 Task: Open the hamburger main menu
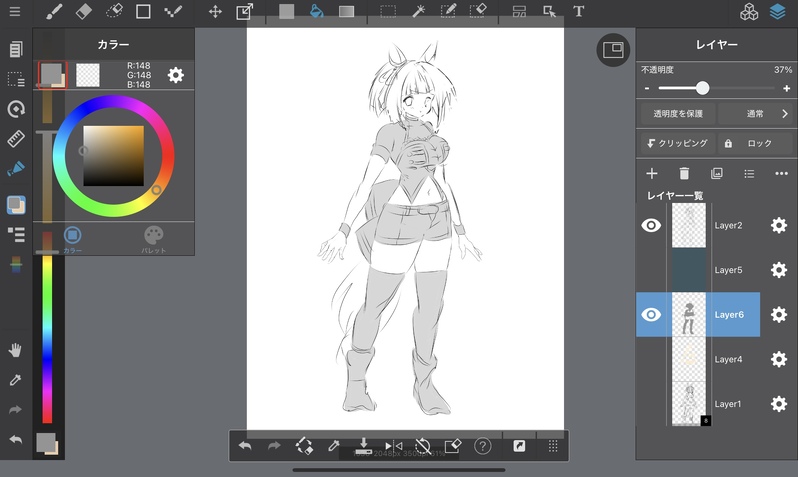click(x=15, y=11)
